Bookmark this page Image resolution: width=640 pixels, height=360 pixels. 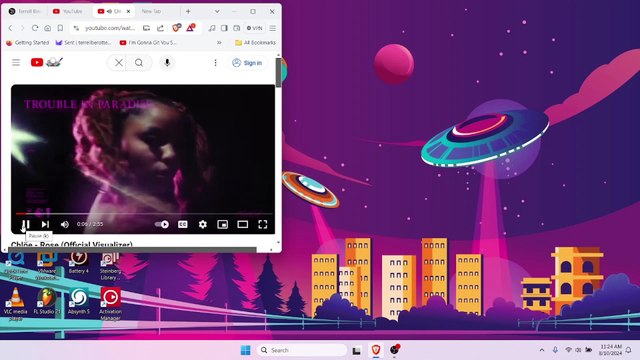point(60,28)
